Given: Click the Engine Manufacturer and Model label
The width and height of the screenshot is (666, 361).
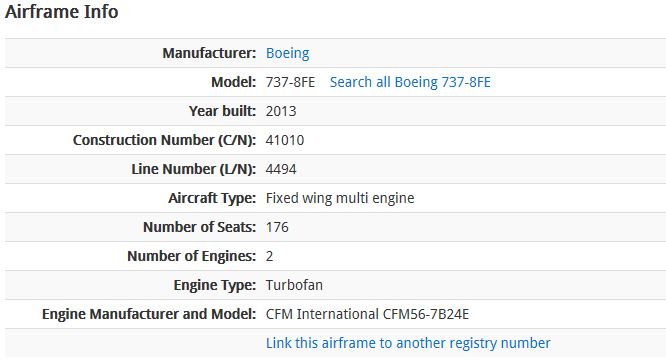Looking at the screenshot, I should [x=149, y=314].
